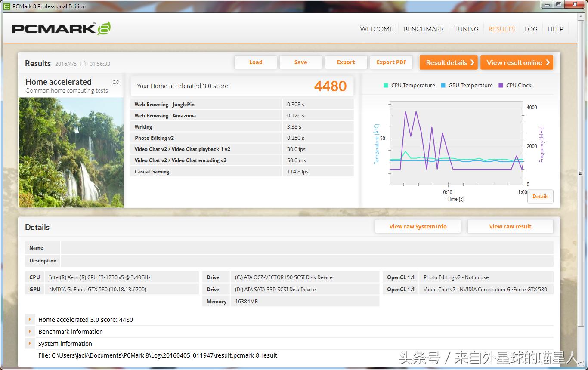Expand the System information section
This screenshot has height=370, width=588.
click(30, 344)
